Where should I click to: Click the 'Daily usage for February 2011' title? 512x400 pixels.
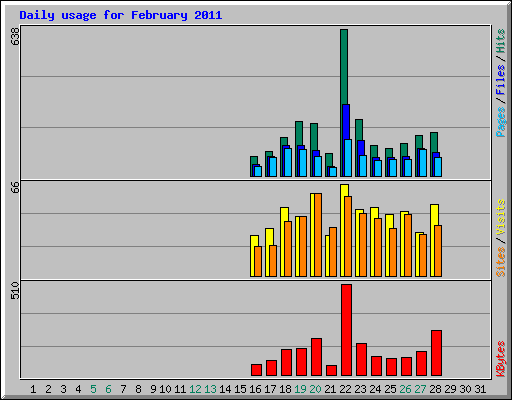[x=121, y=15]
